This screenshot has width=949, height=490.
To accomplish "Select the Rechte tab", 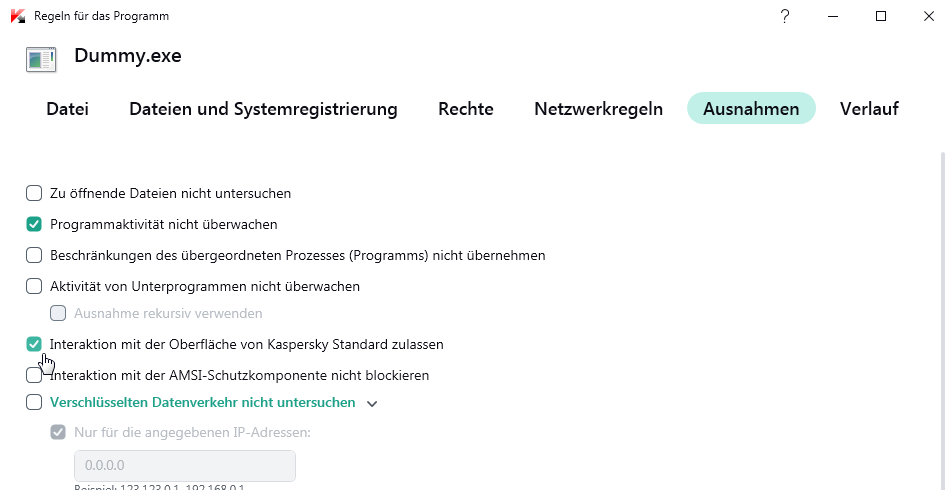I will tap(466, 109).
